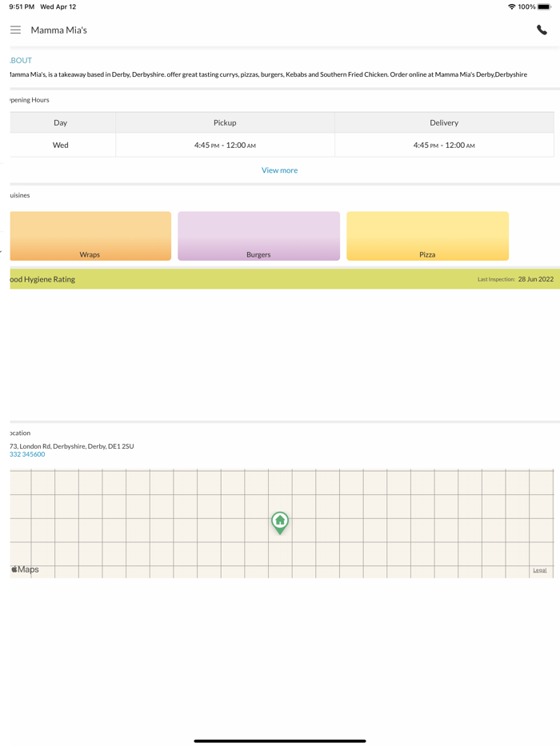Click the about description paragraph
This screenshot has height=747, width=560.
click(268, 74)
